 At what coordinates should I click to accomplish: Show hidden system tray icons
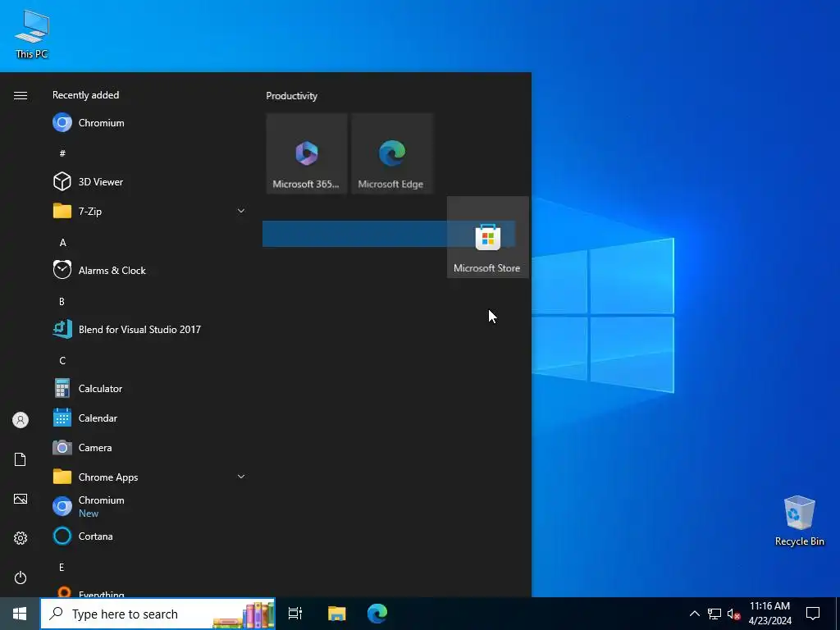point(694,614)
